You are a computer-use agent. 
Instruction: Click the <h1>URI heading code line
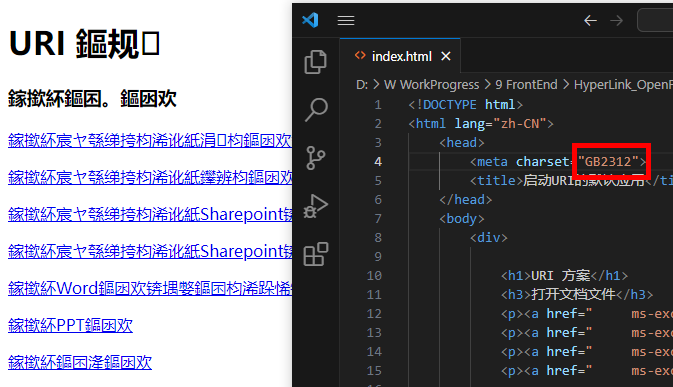[564, 275]
